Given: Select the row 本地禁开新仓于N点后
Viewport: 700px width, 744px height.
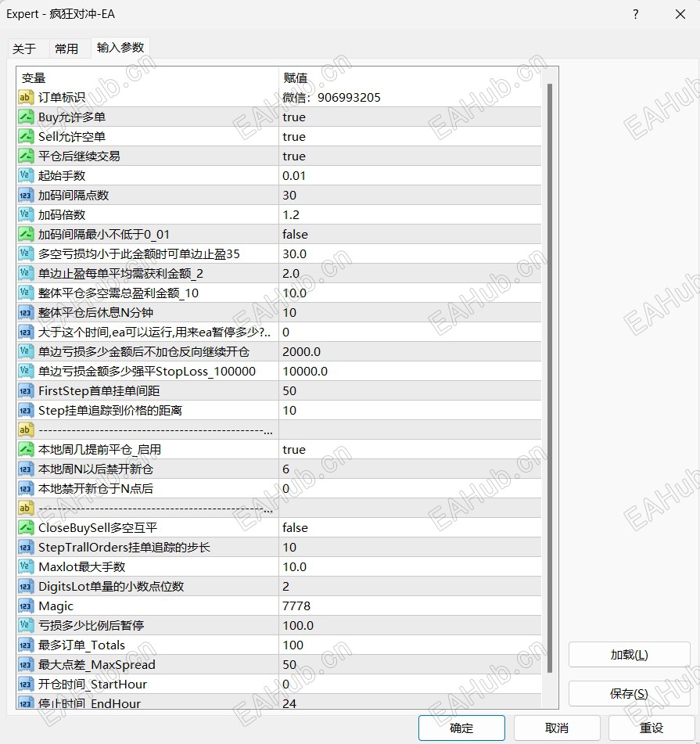Looking at the screenshot, I should 279,488.
